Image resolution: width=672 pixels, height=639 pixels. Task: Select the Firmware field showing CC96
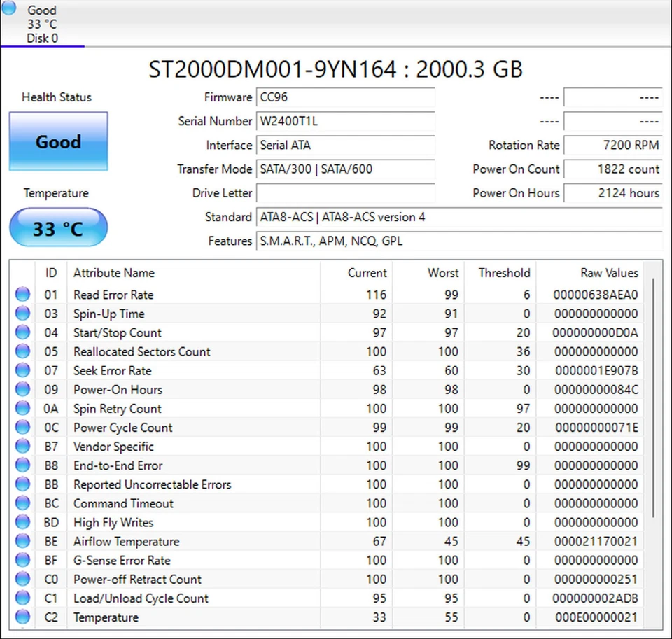pyautogui.click(x=345, y=97)
